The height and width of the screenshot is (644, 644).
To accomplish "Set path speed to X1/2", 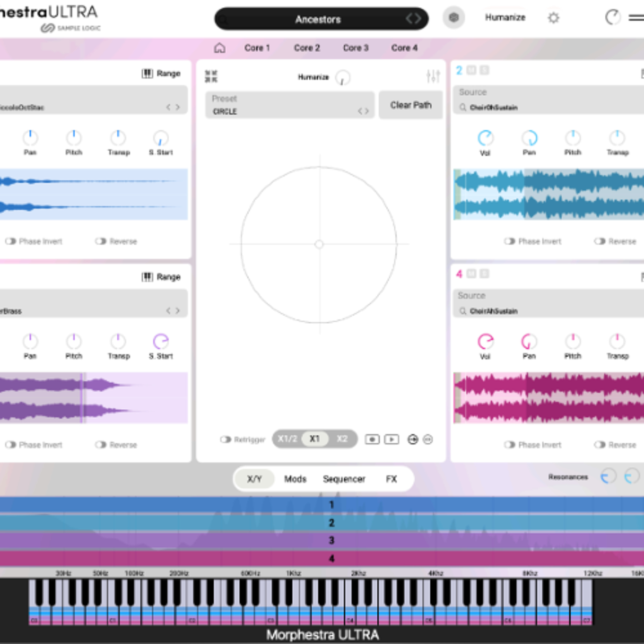I will [x=287, y=439].
